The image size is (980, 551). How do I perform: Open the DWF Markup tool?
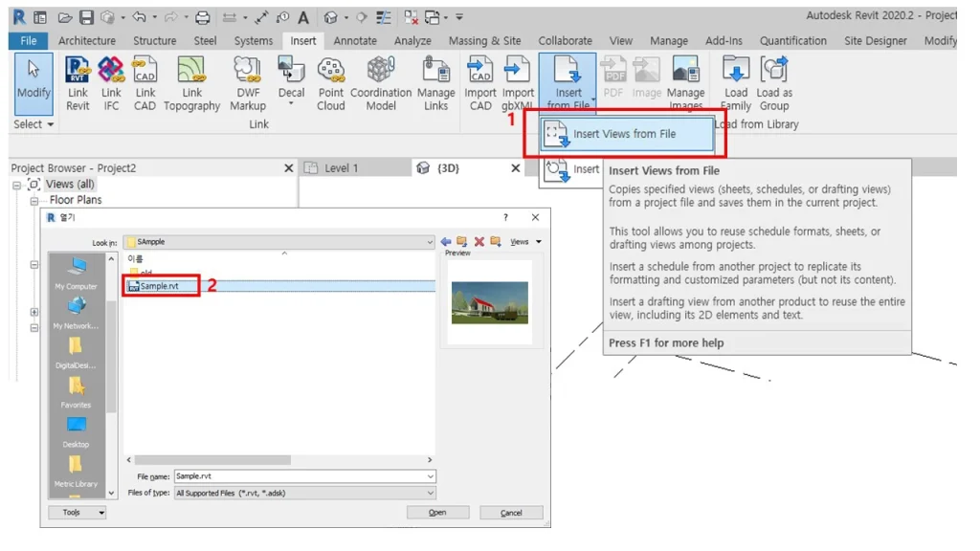click(x=248, y=84)
